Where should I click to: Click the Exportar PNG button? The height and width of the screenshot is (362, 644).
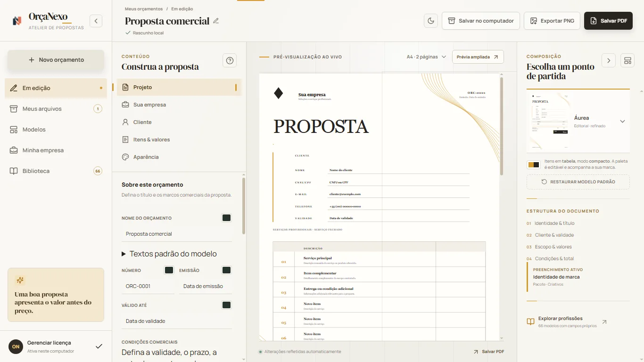pyautogui.click(x=552, y=21)
